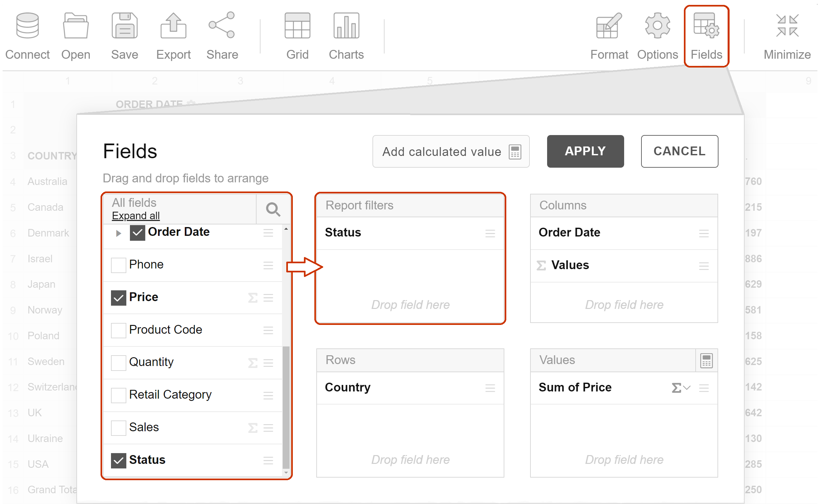Click the Expand all link
Screen dimensions: 820x504
136,216
